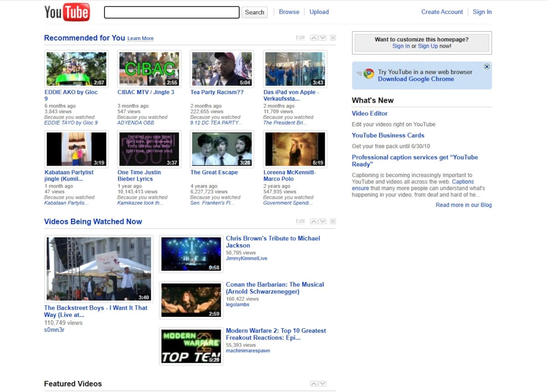Move Recommended for You section down
This screenshot has width=547, height=392.
point(322,38)
